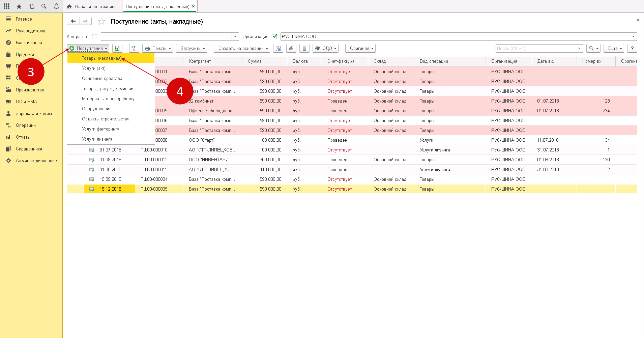Open Банк и касса section
The image size is (644, 338).
(x=29, y=43)
